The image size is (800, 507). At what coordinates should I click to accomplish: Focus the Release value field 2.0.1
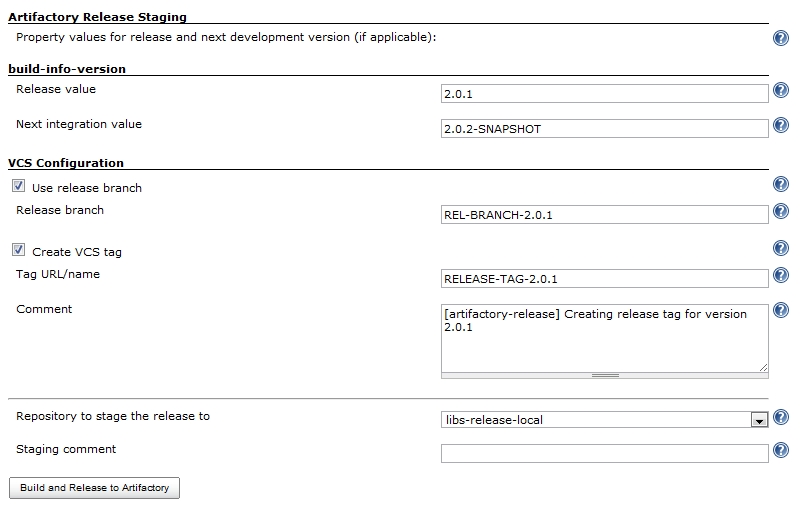(x=605, y=94)
